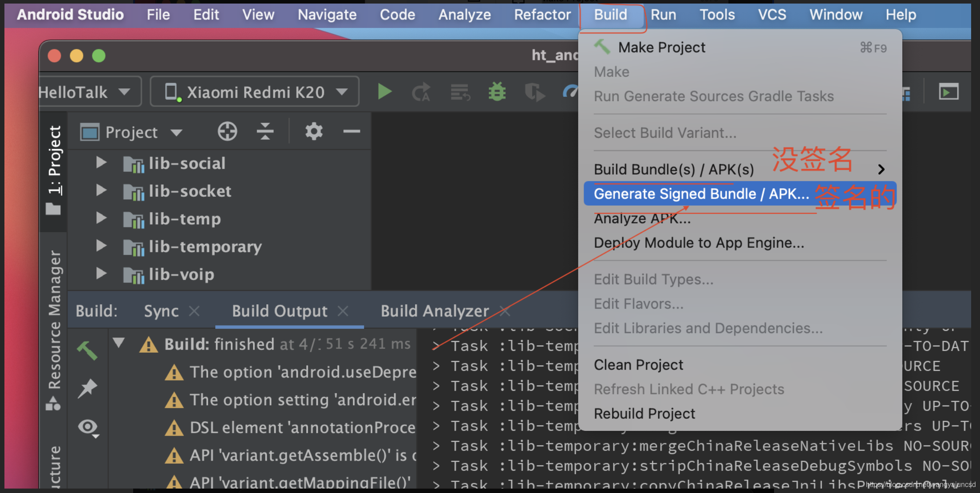Image resolution: width=980 pixels, height=493 pixels.
Task: Click the hammer build icon in Build panel
Action: [x=87, y=350]
